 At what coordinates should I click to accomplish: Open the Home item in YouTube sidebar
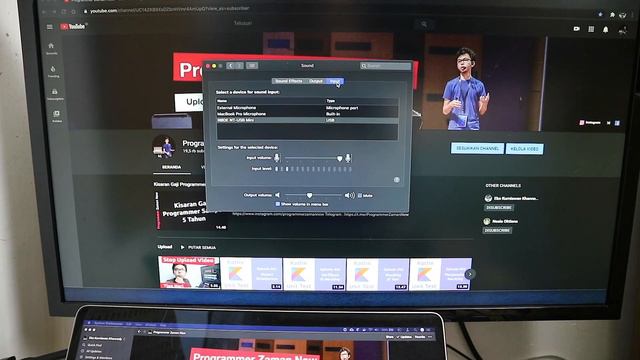(51, 49)
